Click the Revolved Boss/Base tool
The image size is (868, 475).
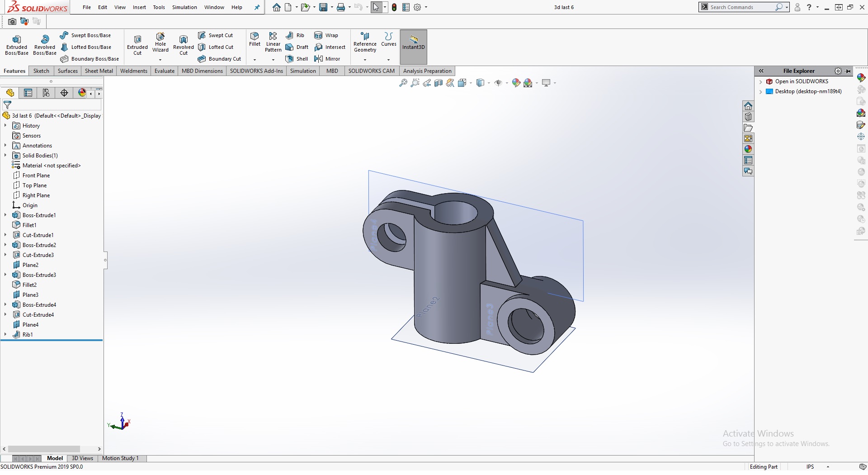pos(44,44)
